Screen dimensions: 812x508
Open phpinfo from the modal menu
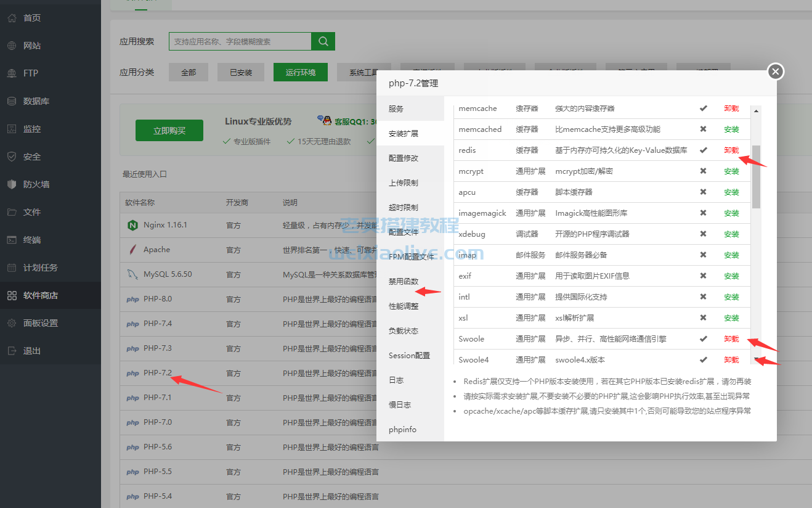point(403,429)
